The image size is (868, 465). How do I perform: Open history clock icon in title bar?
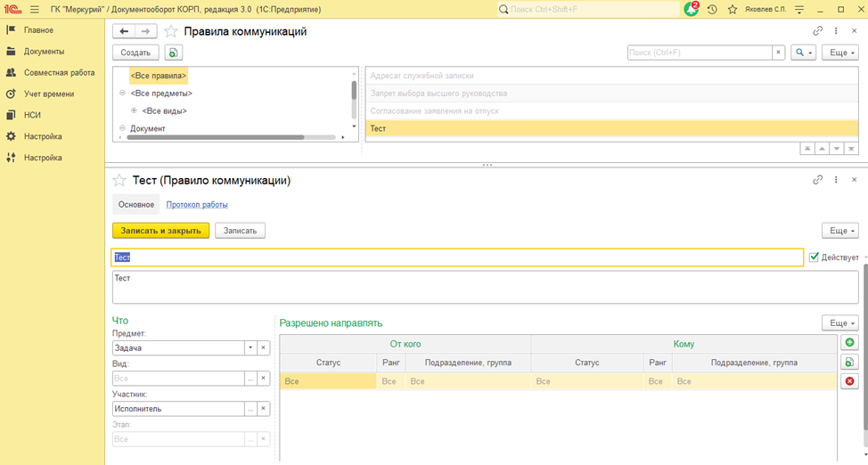[x=712, y=10]
